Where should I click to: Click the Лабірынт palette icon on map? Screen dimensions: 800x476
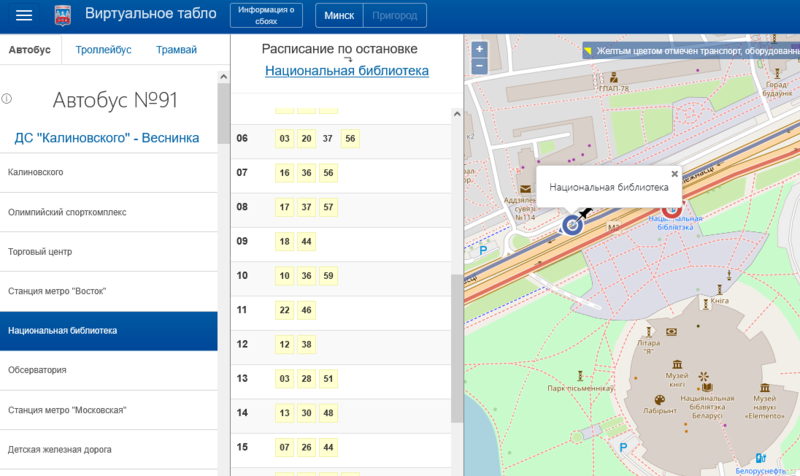click(659, 397)
